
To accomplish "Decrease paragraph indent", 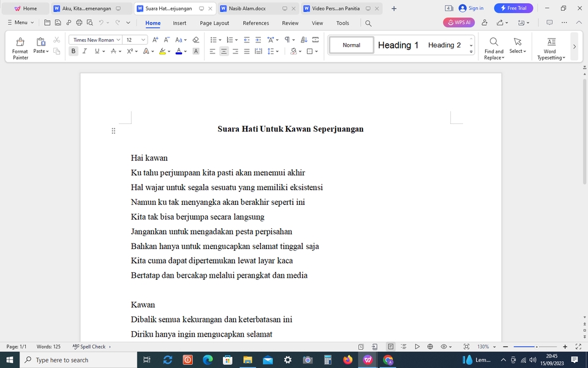I will pos(247,40).
